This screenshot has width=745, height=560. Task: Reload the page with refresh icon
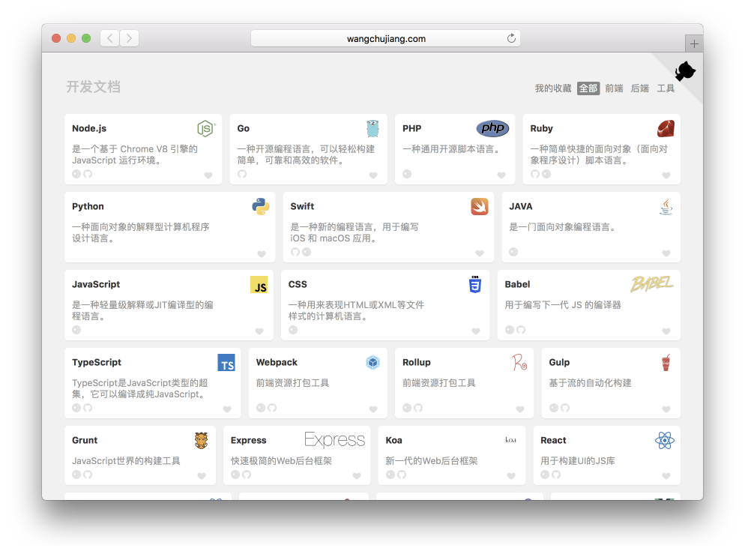[511, 38]
